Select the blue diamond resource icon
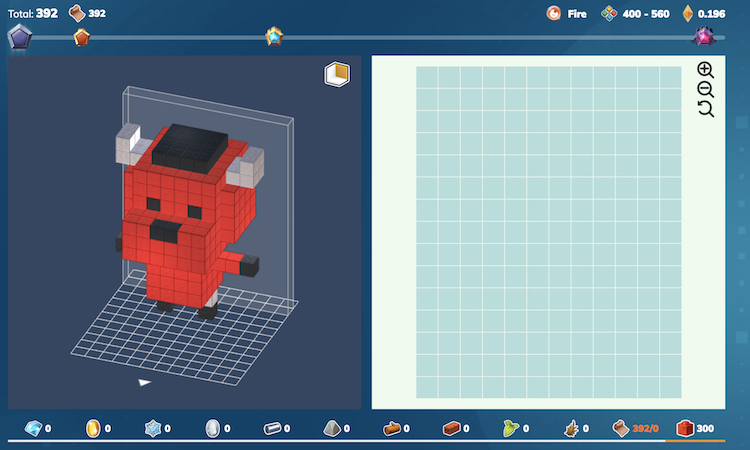This screenshot has width=750, height=450. tap(33, 428)
